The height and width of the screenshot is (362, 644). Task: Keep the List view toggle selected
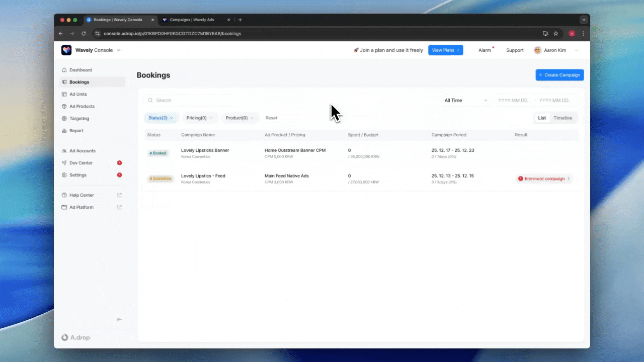click(542, 118)
